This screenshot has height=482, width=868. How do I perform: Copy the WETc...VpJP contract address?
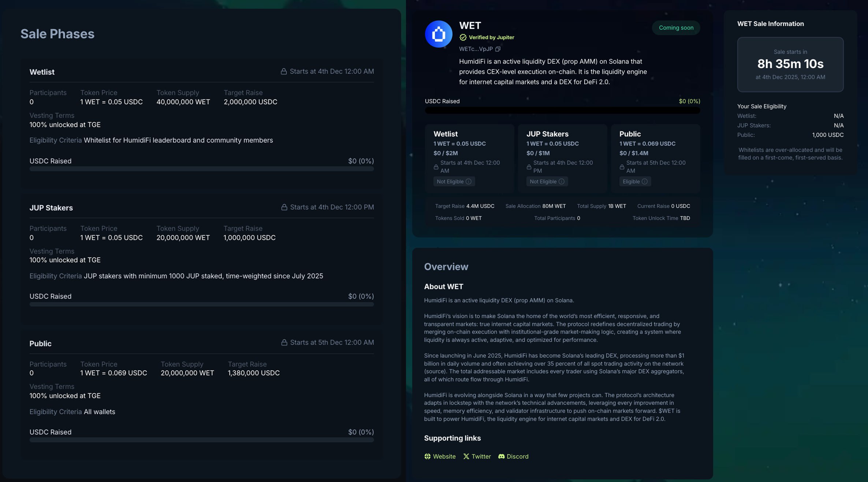[498, 49]
